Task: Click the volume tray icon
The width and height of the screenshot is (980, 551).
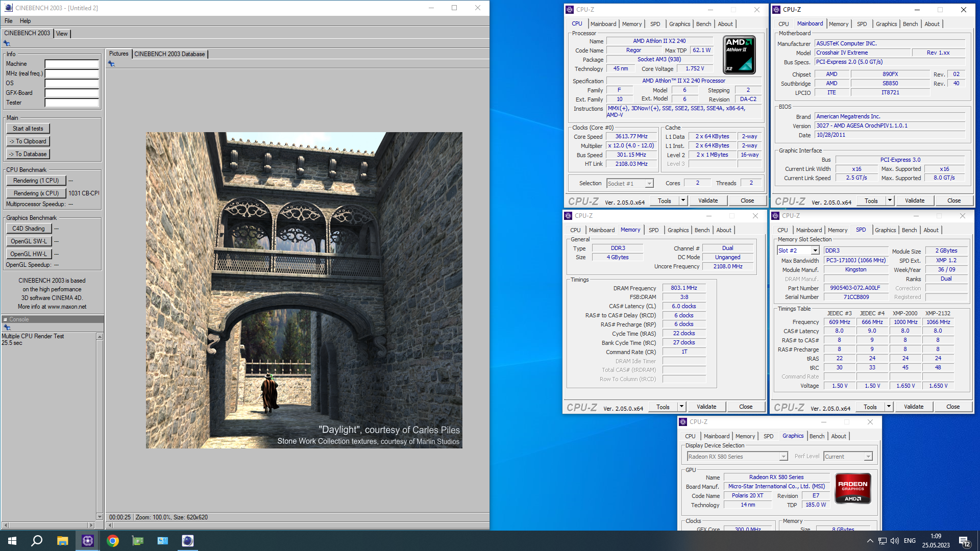Action: tap(894, 541)
